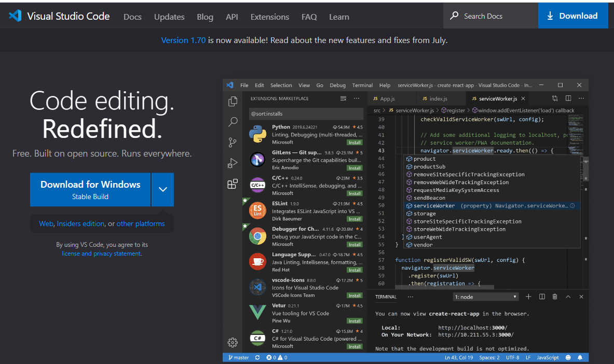Close the terminal panel with X
This screenshot has height=364, width=614.
[581, 297]
